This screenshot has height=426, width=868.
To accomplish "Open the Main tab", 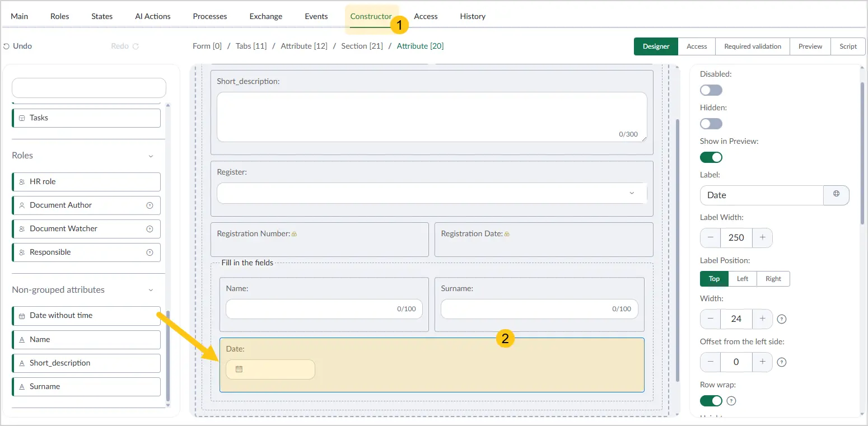I will tap(20, 16).
